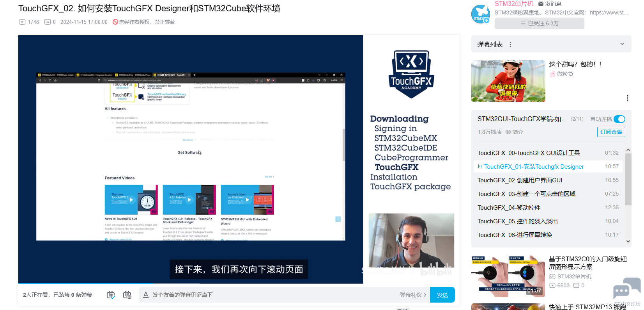The height and width of the screenshot is (310, 644).
Task: Toggle the danmaku display switch icon
Action: tap(111, 295)
